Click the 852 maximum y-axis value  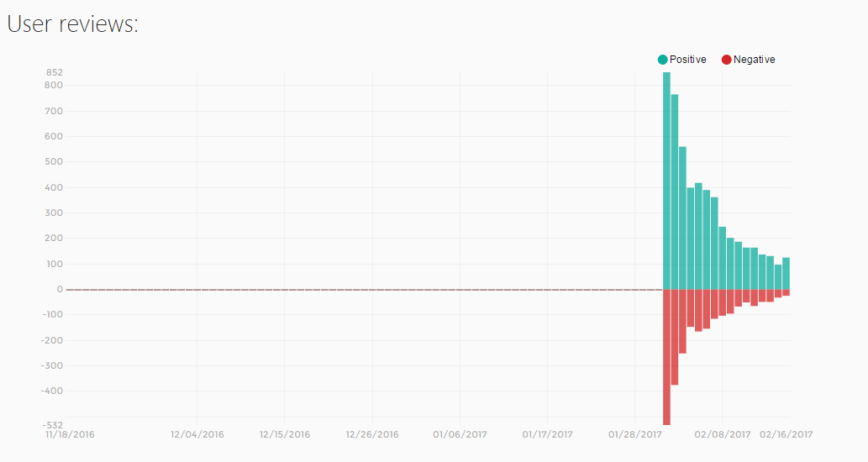55,72
